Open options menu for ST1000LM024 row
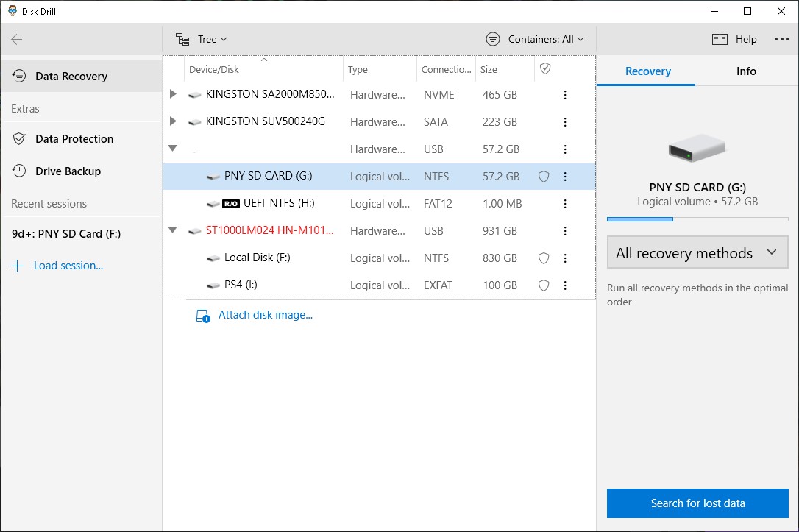 (x=565, y=231)
